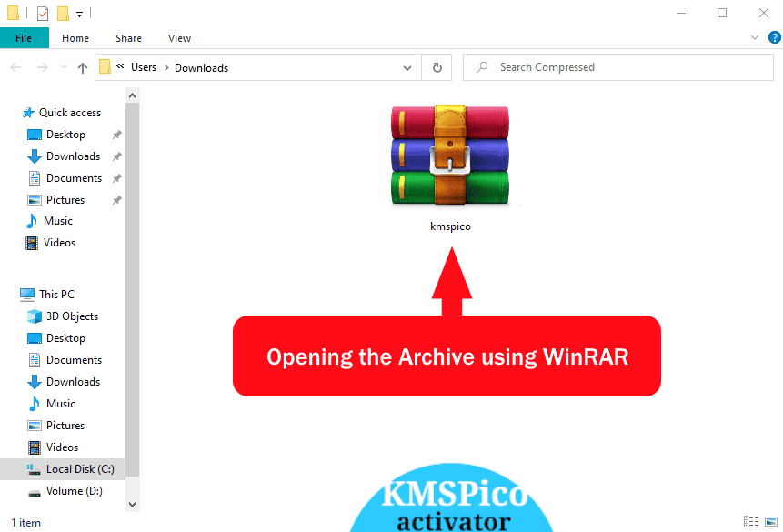Click the Volume (D:) drive icon
The height and width of the screenshot is (532, 783).
(x=35, y=492)
